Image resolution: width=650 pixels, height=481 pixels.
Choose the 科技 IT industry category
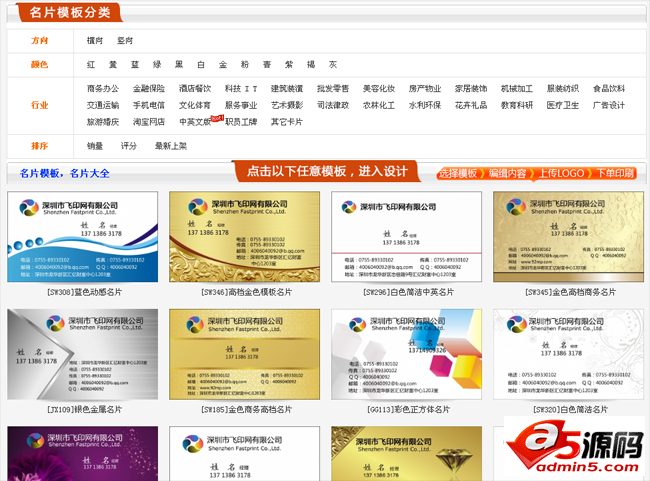point(241,89)
